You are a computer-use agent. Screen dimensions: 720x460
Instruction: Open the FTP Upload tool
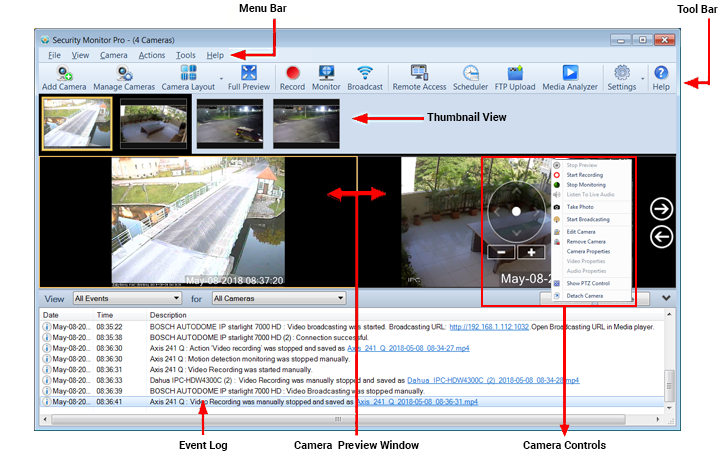pos(515,74)
